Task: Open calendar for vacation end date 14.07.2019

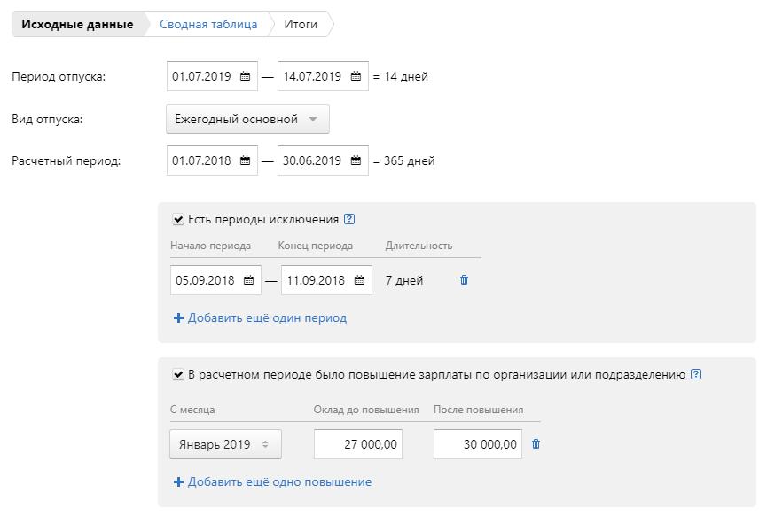Action: tap(356, 77)
